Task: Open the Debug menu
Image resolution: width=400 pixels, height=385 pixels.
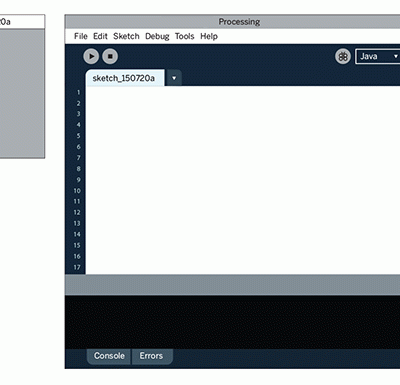Action: click(157, 36)
